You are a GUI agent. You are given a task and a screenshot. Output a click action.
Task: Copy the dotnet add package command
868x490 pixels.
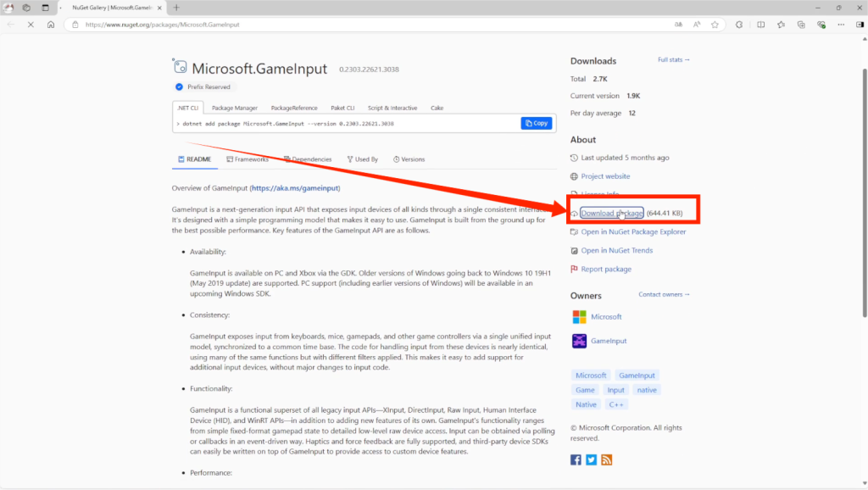tap(536, 123)
